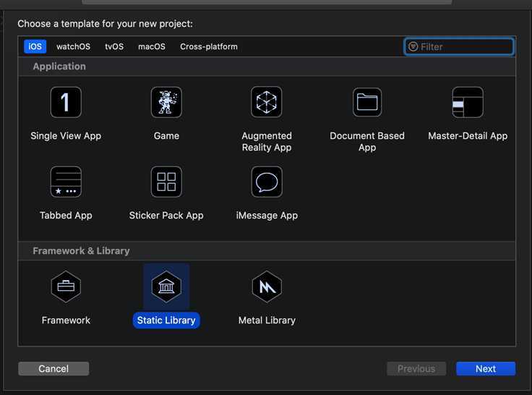Viewport: 532px width, 395px height.
Task: Choose the Game template icon
Action: 166,102
